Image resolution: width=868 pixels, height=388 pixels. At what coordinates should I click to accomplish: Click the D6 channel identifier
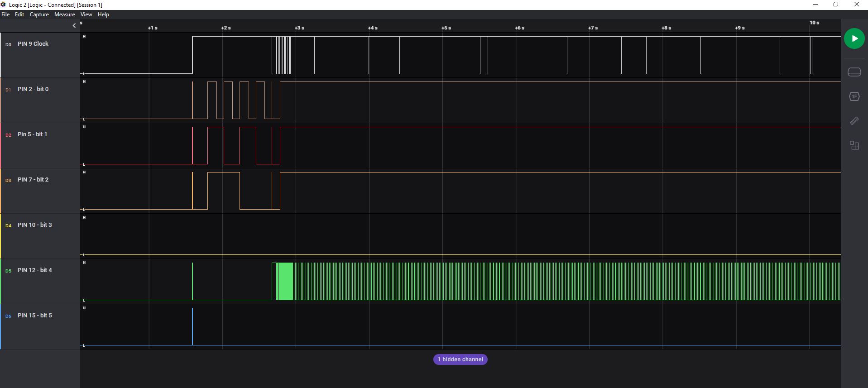(8, 316)
